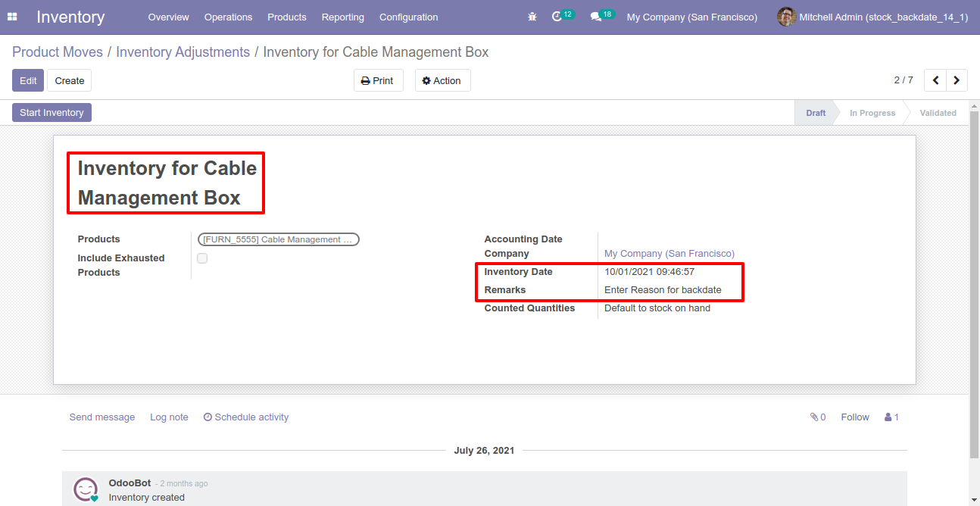Click the debug bug icon
Viewport: 980px width, 506px height.
532,17
